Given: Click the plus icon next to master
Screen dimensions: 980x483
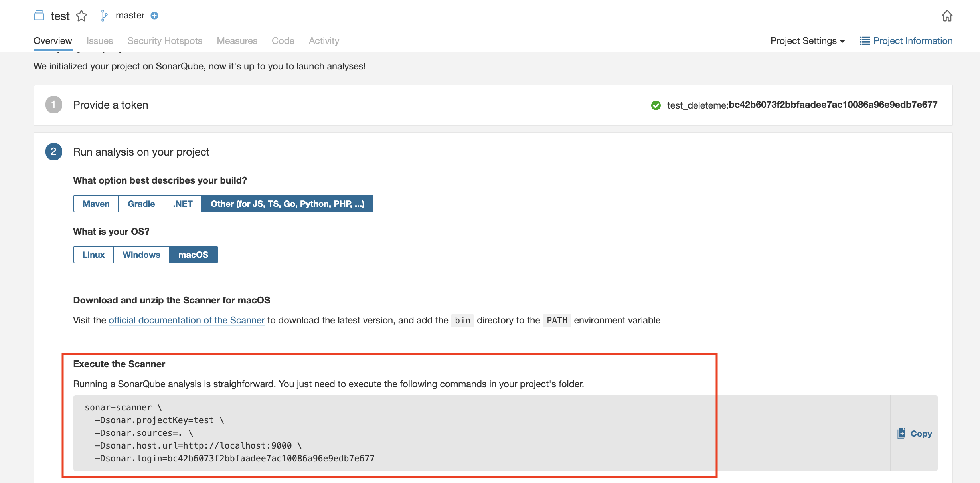Looking at the screenshot, I should tap(154, 16).
